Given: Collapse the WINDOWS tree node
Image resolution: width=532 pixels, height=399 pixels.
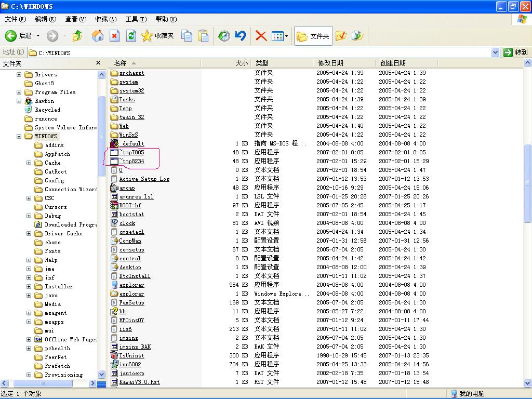Looking at the screenshot, I should [19, 136].
